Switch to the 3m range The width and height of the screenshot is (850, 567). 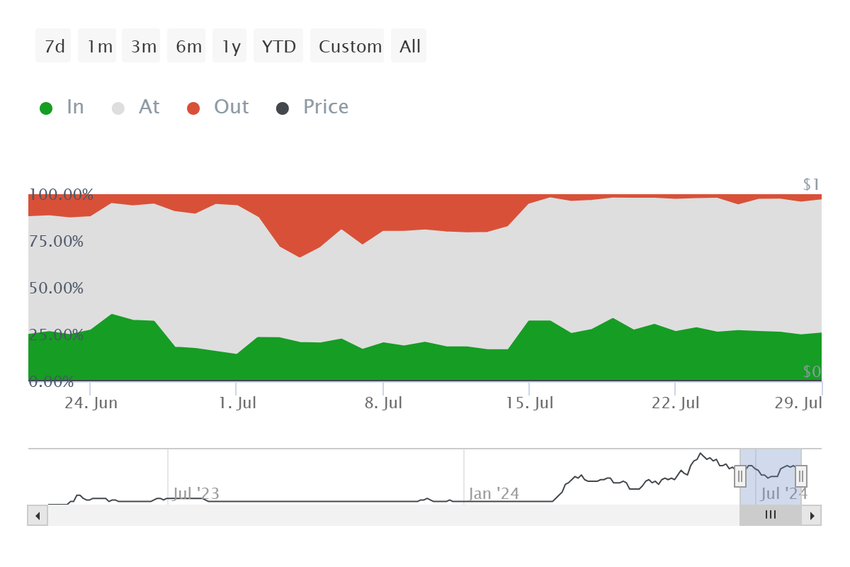tap(141, 46)
